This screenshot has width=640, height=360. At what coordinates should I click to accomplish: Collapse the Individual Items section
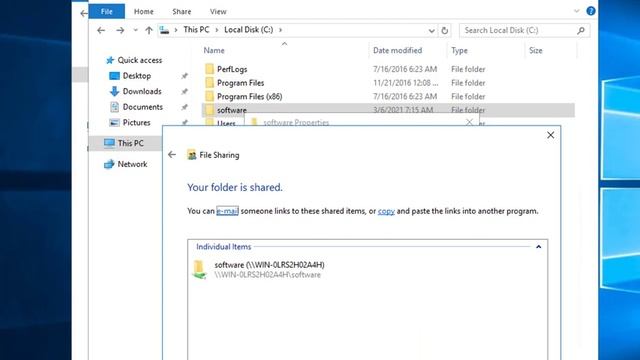click(538, 247)
